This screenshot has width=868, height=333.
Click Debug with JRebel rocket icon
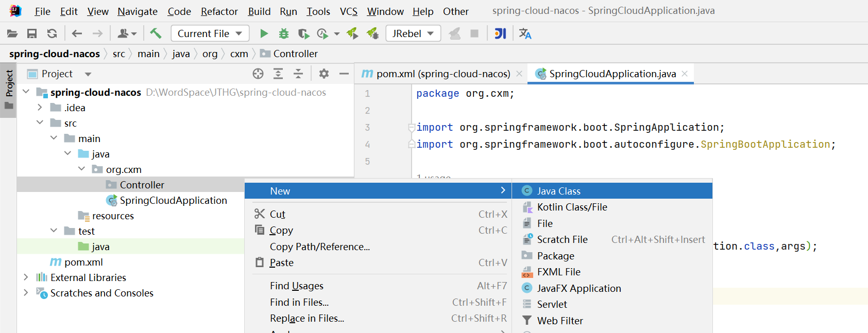[372, 34]
